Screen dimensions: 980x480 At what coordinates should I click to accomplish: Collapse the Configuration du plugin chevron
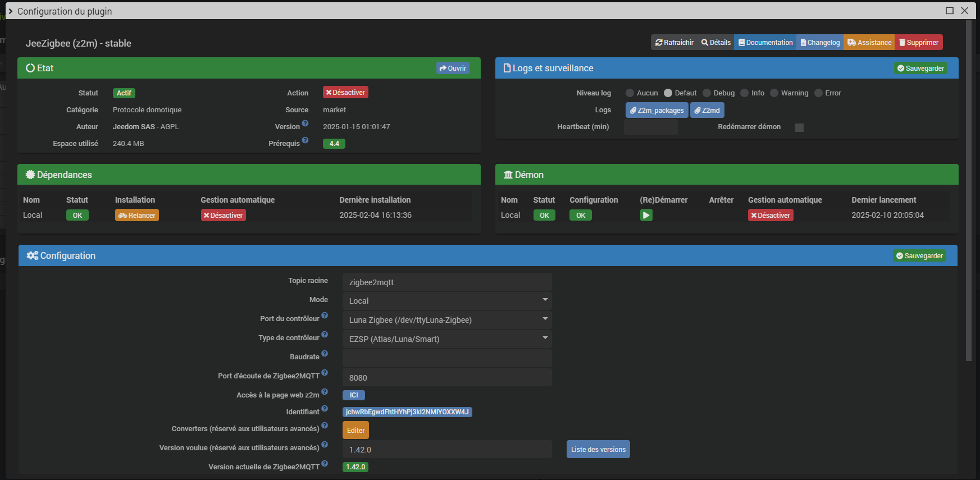pos(10,11)
